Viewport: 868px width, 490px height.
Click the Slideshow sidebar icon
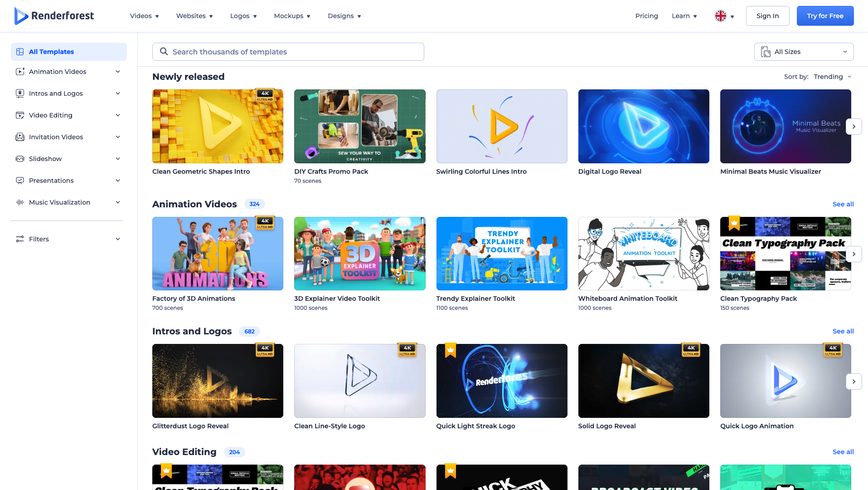(20, 159)
